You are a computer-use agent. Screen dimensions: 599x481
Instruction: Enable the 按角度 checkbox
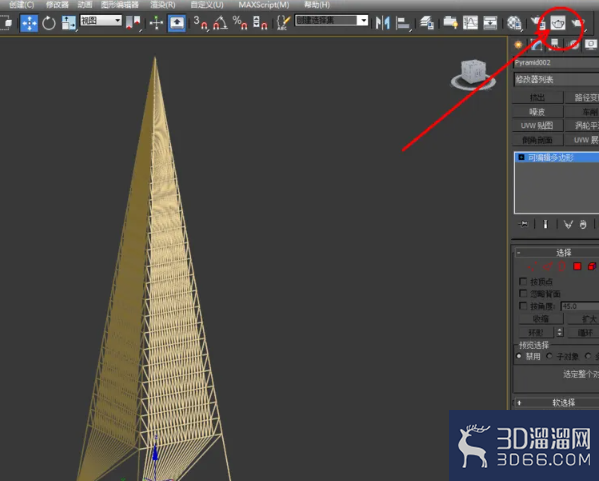pyautogui.click(x=523, y=306)
